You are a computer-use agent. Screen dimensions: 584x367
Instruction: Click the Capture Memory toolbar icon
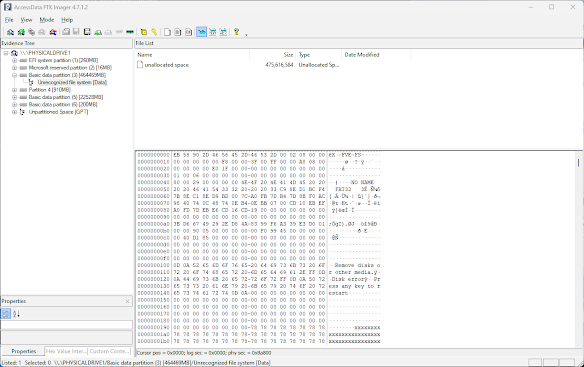pos(130,32)
